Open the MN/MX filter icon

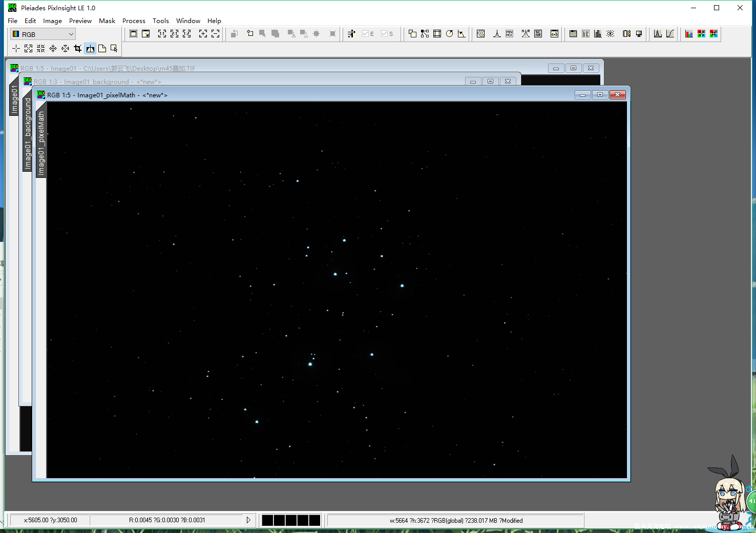[510, 34]
